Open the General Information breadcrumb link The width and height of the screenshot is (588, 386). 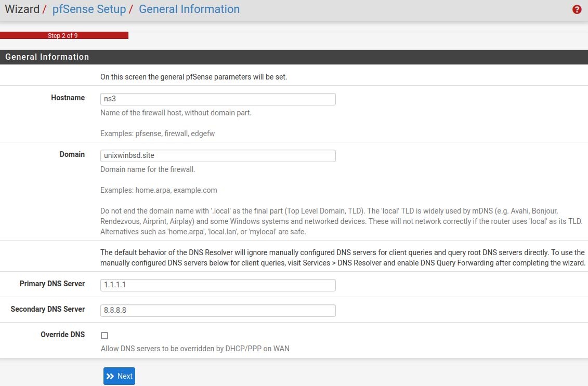point(189,9)
